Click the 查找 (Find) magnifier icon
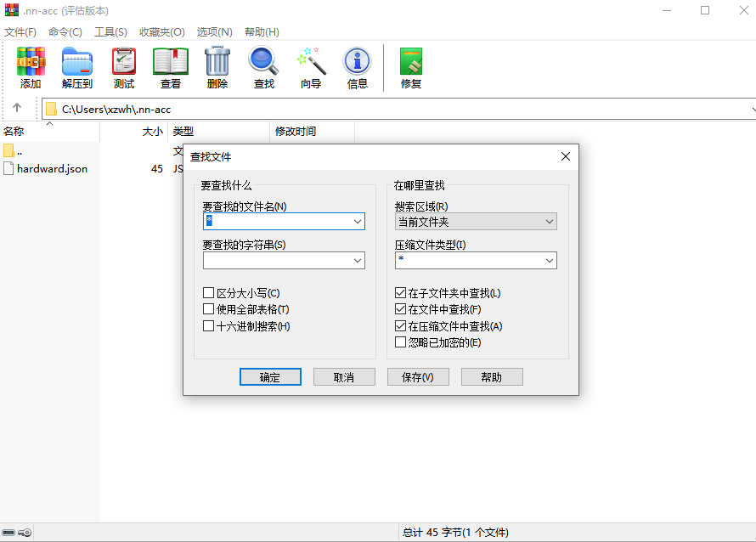756x542 pixels. point(263,61)
